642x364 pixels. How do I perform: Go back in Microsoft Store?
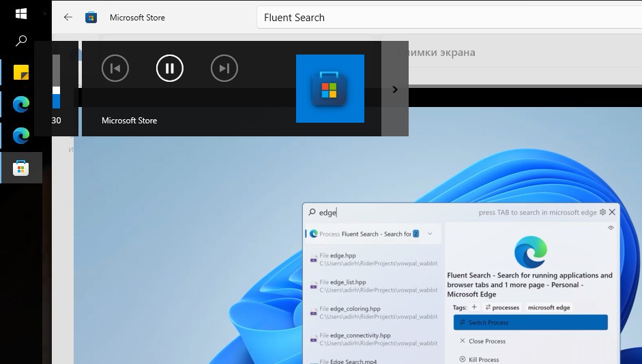click(68, 17)
